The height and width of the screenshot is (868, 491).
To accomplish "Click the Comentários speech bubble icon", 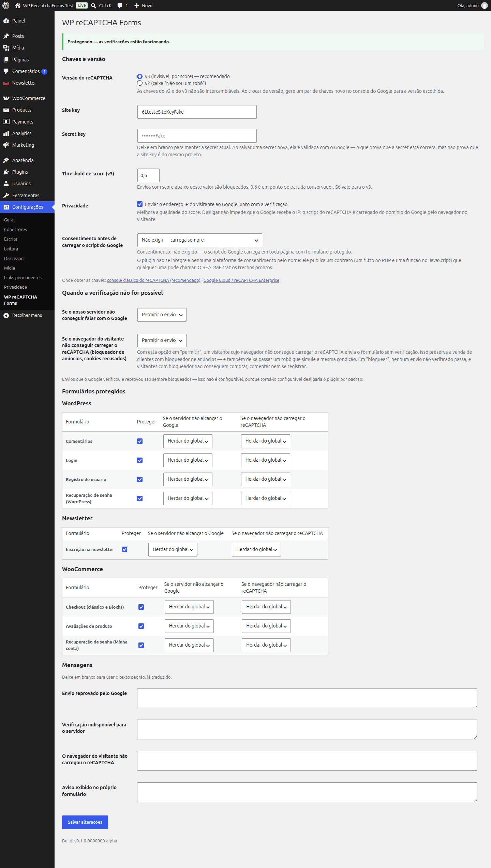I will click(x=6, y=71).
